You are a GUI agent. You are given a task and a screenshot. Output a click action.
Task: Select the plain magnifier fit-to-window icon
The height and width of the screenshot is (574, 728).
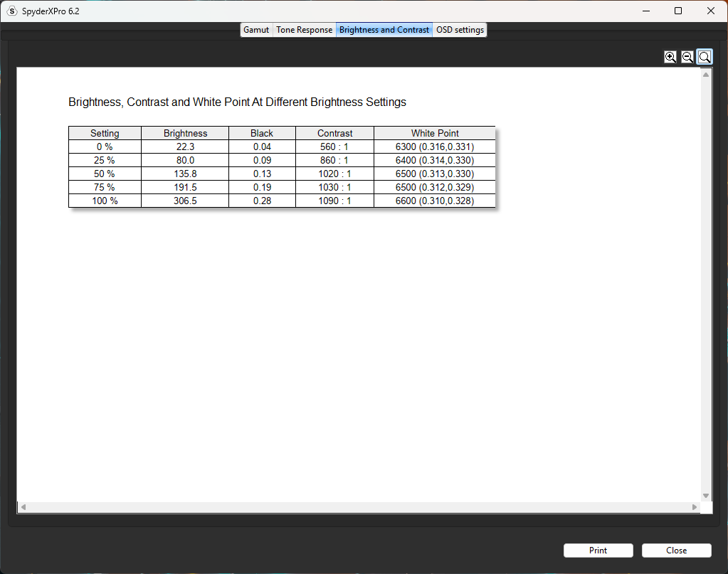point(705,57)
